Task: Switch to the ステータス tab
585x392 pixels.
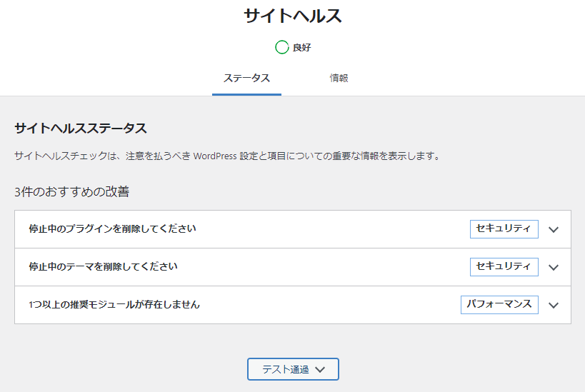Action: coord(246,79)
